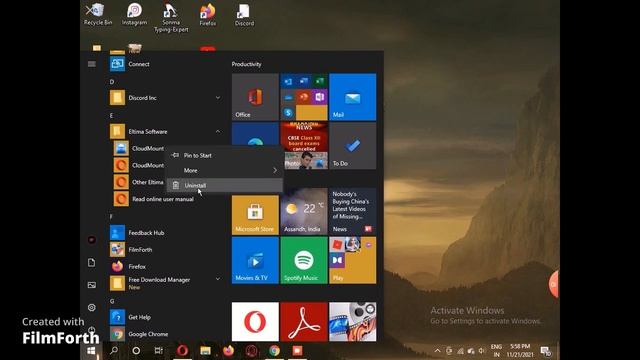640x360 pixels.
Task: Open the To Do tile
Action: (x=353, y=146)
